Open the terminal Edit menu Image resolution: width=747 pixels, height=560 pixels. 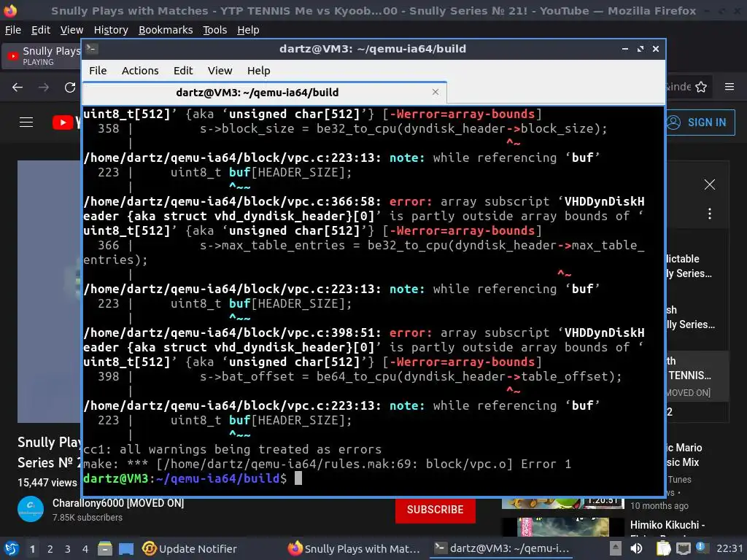pyautogui.click(x=183, y=71)
